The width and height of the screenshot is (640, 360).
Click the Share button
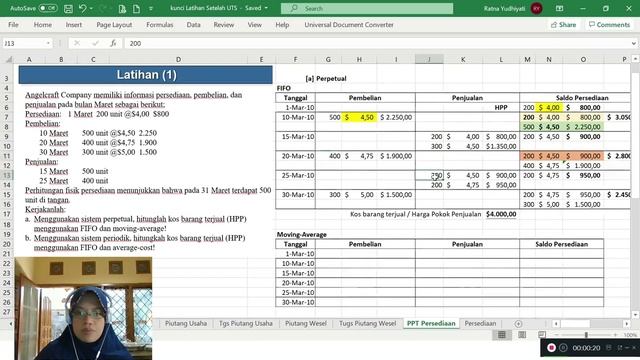point(564,25)
